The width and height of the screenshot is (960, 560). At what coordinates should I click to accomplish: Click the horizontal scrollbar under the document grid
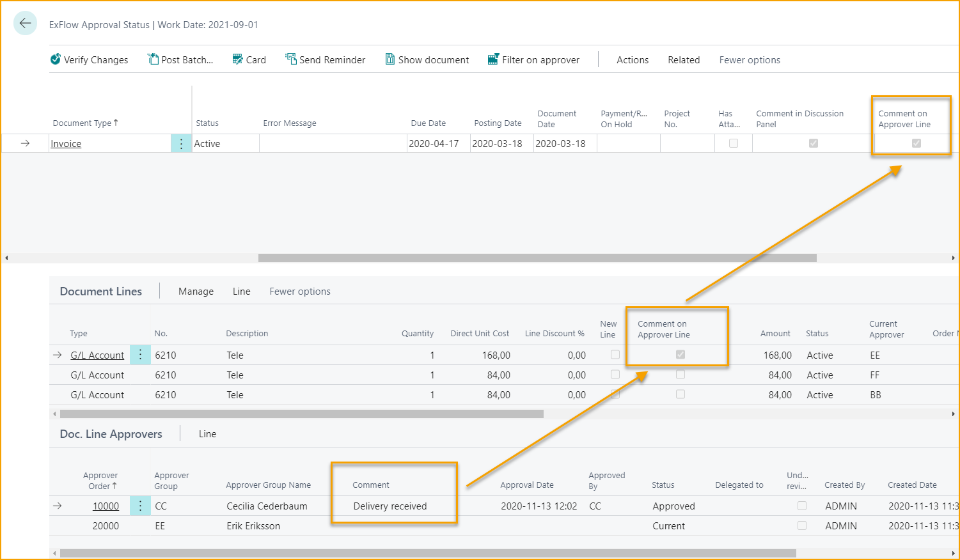pyautogui.click(x=536, y=258)
